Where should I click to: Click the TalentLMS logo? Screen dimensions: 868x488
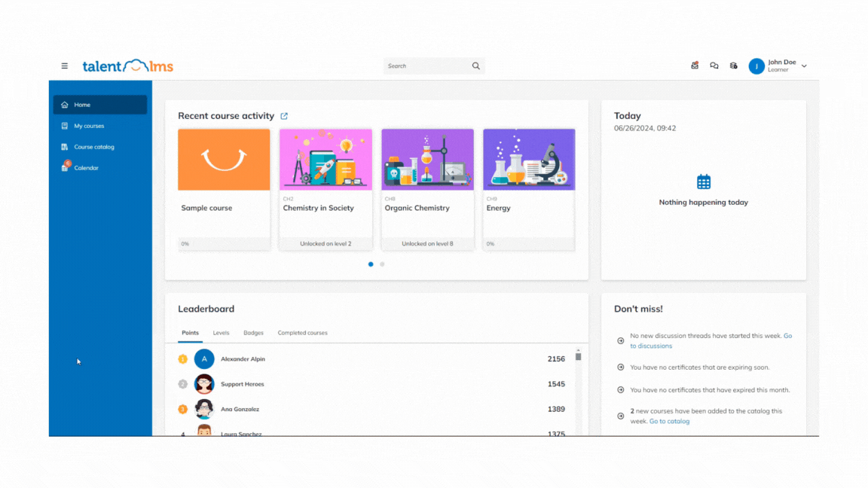(x=127, y=66)
